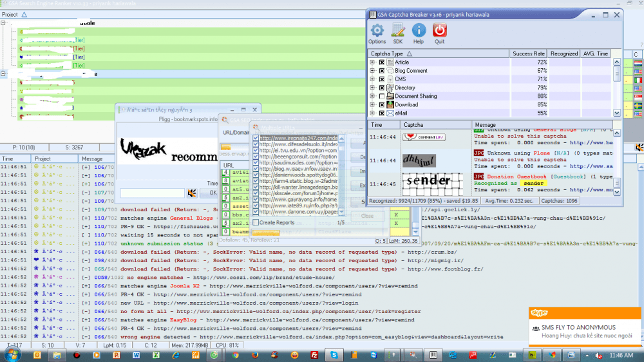Open Word from the taskbar

pyautogui.click(x=136, y=355)
